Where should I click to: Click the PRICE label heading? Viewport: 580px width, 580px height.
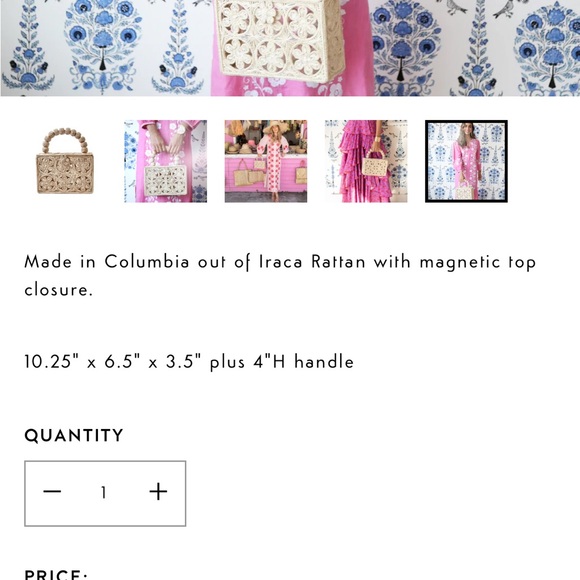click(56, 575)
